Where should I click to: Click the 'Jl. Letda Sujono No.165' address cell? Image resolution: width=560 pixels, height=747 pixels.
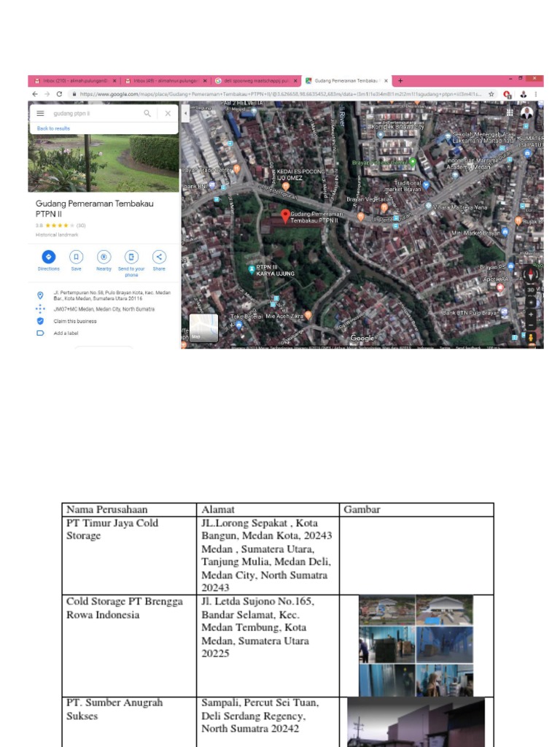click(268, 646)
